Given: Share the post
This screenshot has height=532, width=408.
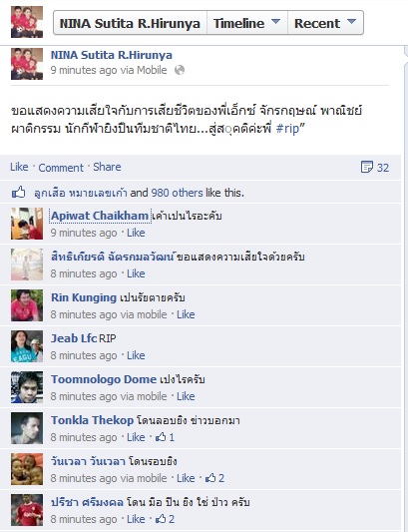Looking at the screenshot, I should click(107, 167).
